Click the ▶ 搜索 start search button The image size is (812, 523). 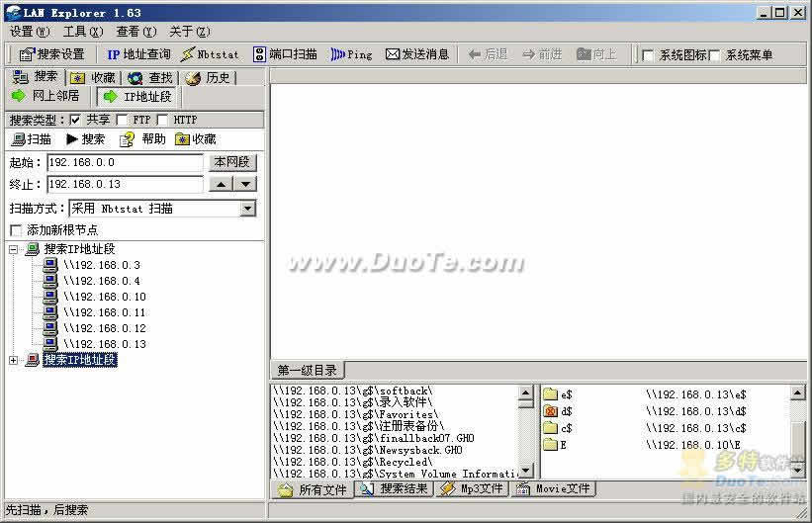(86, 139)
